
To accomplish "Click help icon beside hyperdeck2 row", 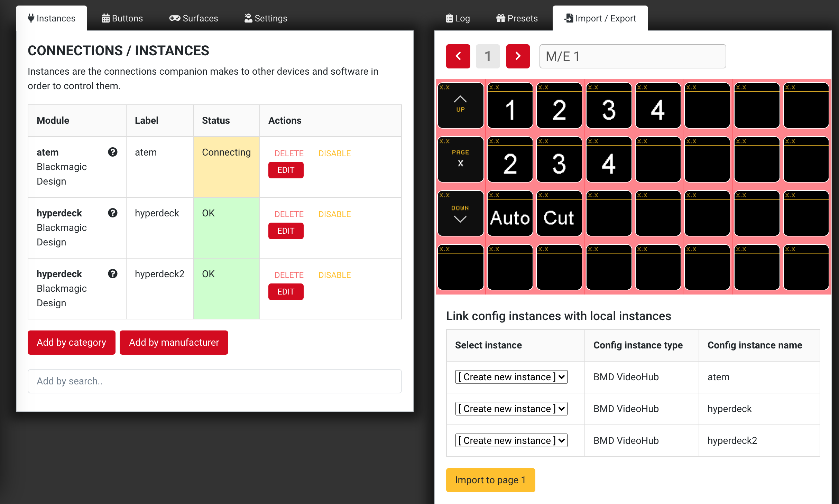I will pyautogui.click(x=112, y=274).
